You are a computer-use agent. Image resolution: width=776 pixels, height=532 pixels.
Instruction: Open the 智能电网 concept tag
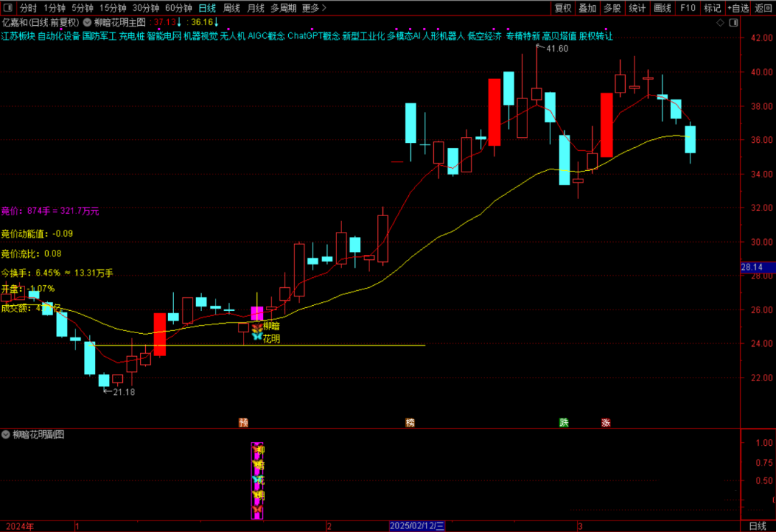[165, 36]
